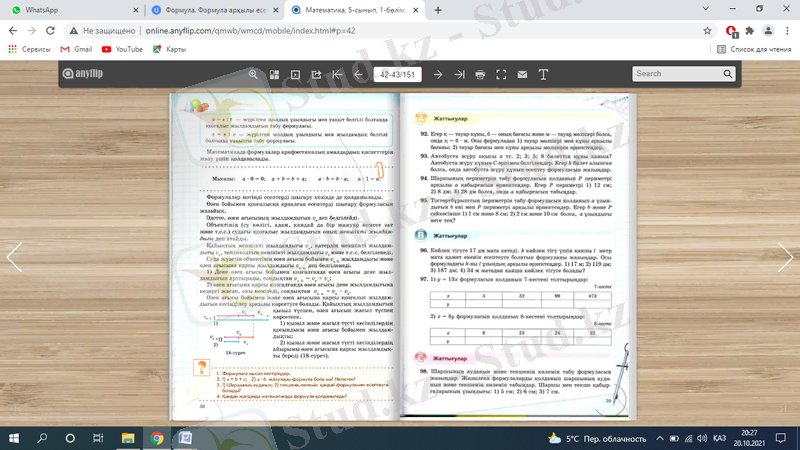Go to next page using toolbar arrow
This screenshot has width=800, height=450.
tap(438, 74)
